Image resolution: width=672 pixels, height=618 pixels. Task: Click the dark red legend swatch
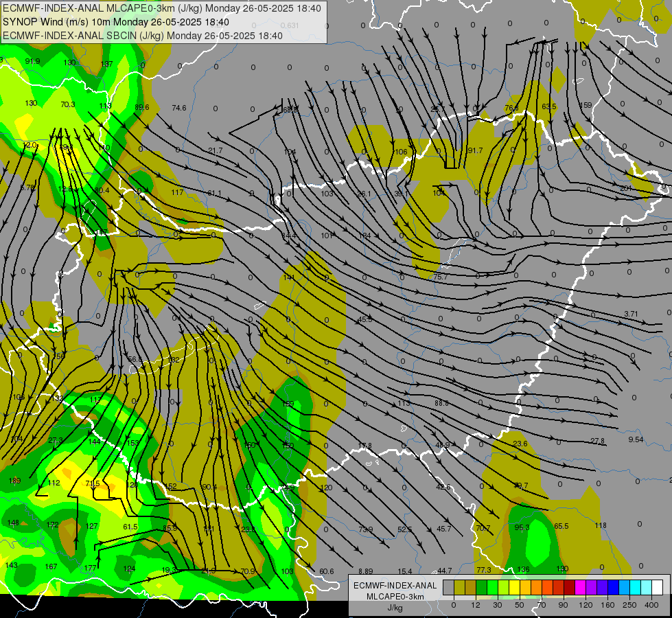pos(570,588)
